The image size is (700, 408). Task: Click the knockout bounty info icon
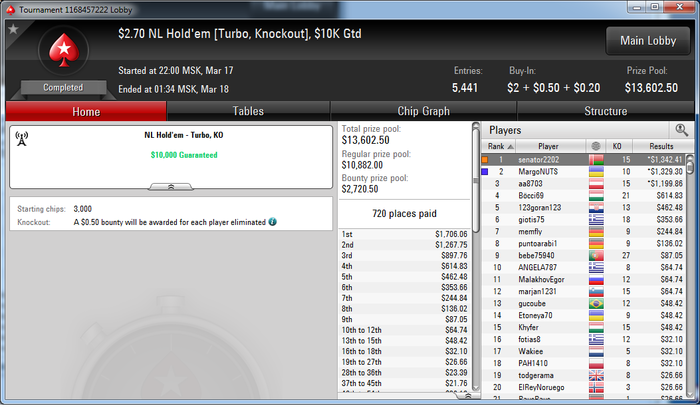click(x=272, y=222)
